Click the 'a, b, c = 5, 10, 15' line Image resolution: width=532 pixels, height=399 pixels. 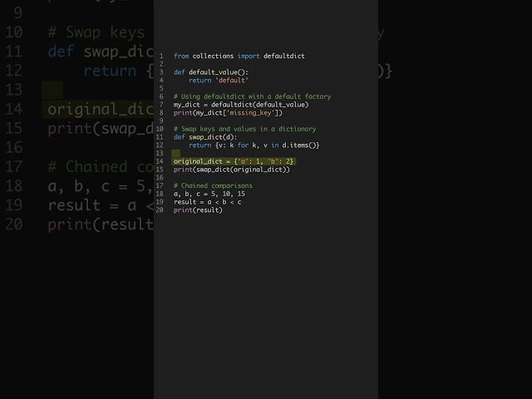(209, 194)
